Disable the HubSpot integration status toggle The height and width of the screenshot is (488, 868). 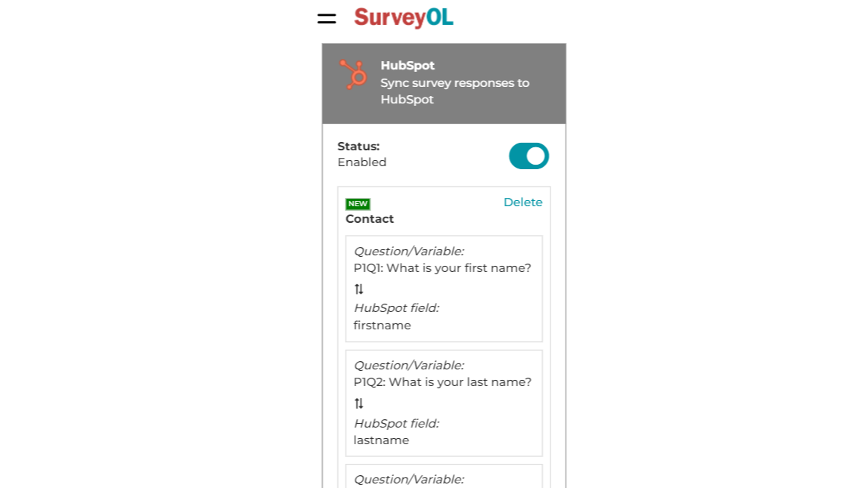pyautogui.click(x=529, y=156)
